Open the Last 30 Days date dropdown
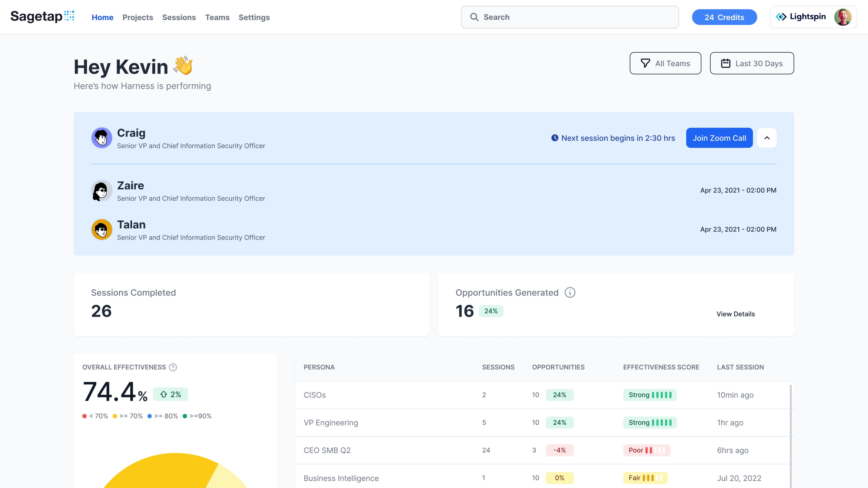Screen dimensions: 868x488 point(751,63)
